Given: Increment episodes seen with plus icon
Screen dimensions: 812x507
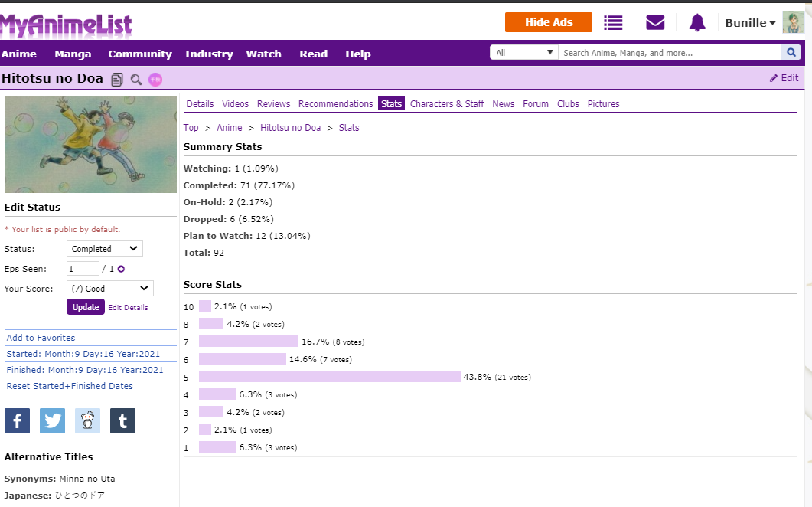Looking at the screenshot, I should (x=121, y=269).
